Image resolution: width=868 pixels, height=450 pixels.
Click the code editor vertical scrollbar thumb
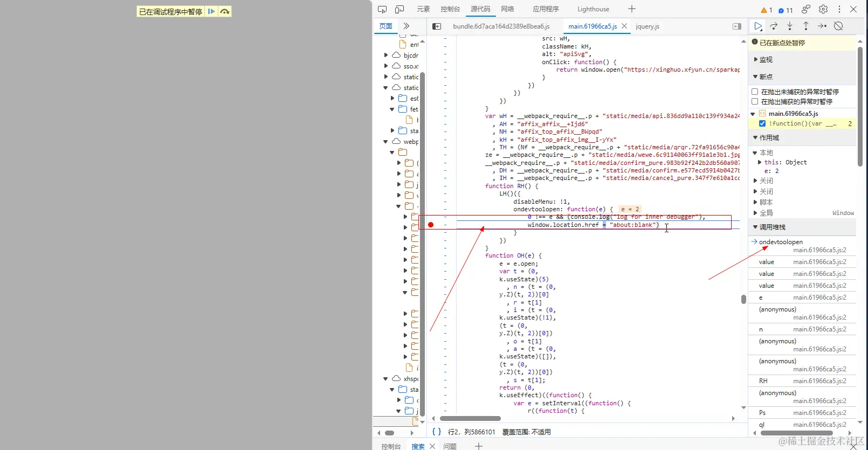click(x=743, y=299)
